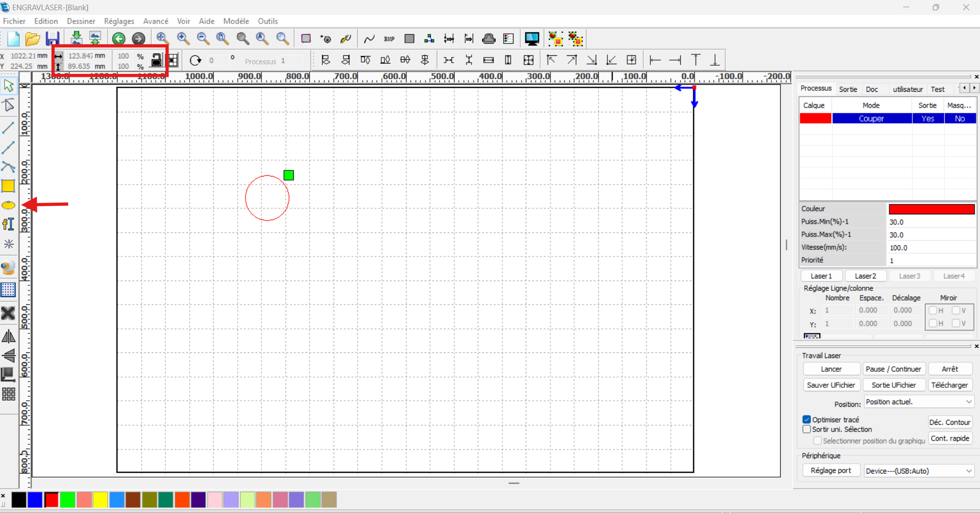The height and width of the screenshot is (513, 980).
Task: Click the zoom out magnifier
Action: pyautogui.click(x=203, y=38)
